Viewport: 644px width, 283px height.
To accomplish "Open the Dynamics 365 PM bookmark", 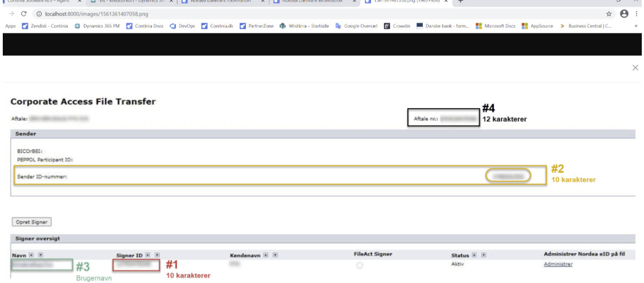I will coord(97,26).
